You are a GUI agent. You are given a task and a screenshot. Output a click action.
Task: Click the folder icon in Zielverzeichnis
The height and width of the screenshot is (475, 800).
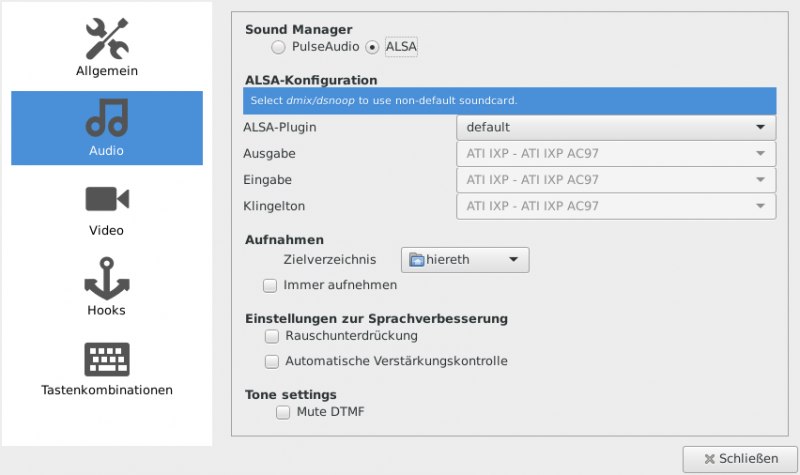click(x=417, y=260)
